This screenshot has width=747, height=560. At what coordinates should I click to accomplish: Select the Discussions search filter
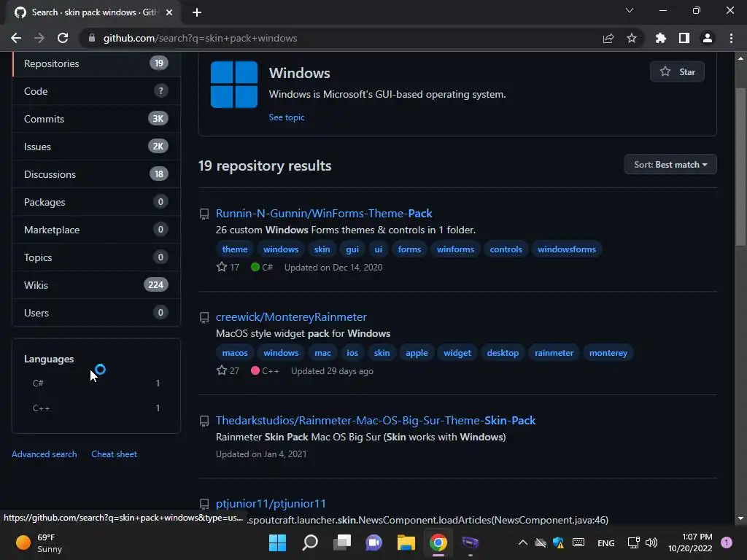pyautogui.click(x=96, y=174)
